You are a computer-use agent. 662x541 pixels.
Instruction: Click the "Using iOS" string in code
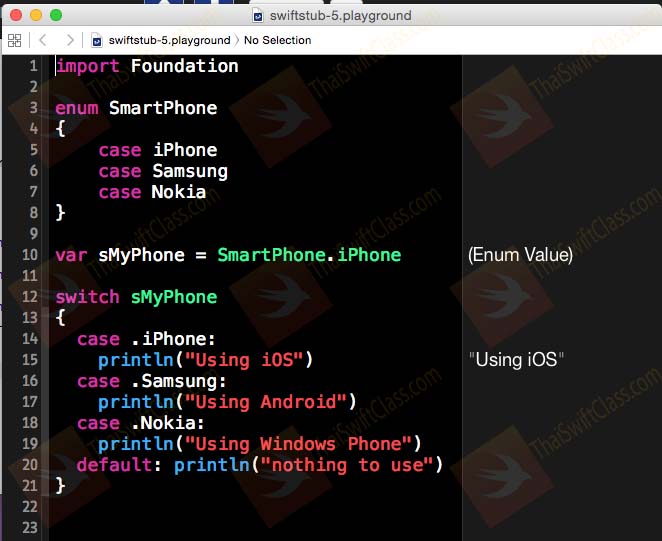(244, 360)
